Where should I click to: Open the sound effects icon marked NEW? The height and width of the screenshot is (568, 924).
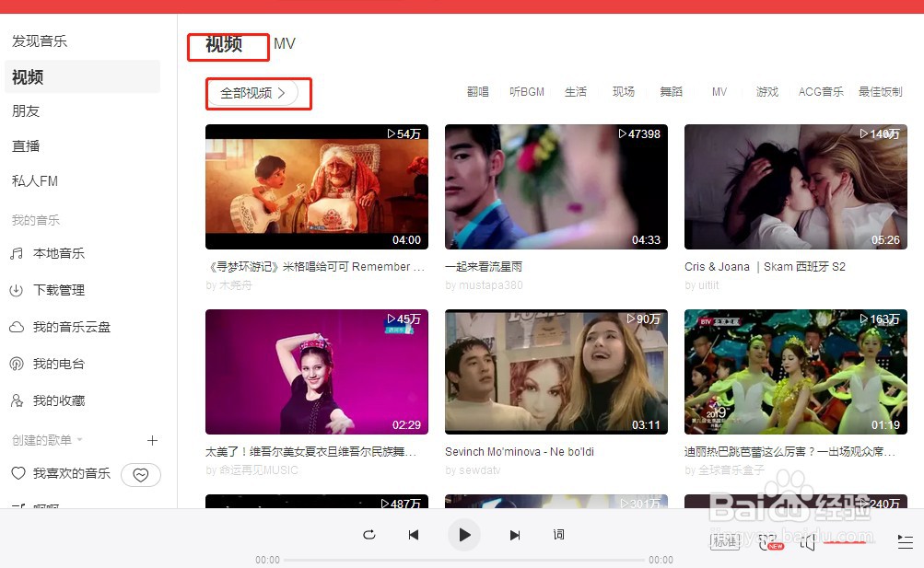coord(769,542)
